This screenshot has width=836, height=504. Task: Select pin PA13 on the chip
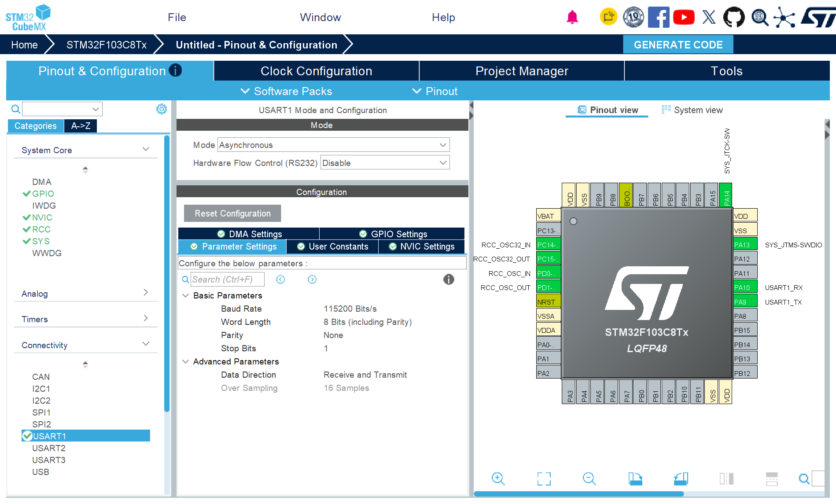(745, 244)
